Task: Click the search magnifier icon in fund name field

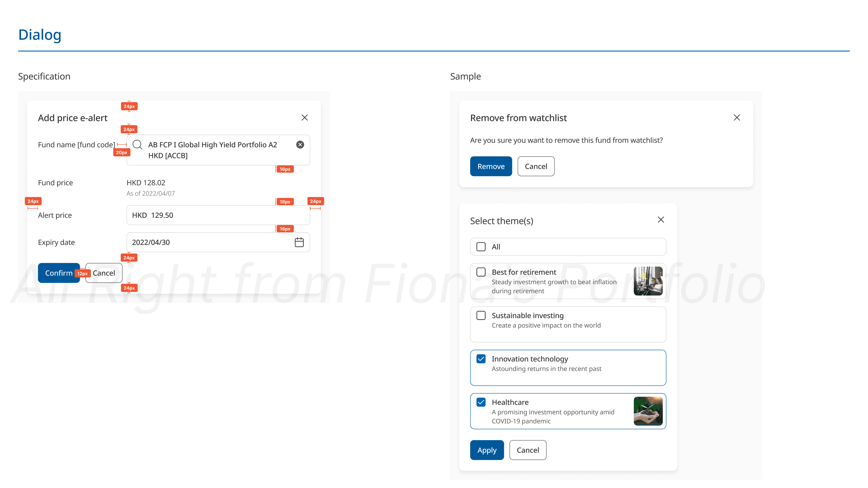Action: tap(137, 145)
